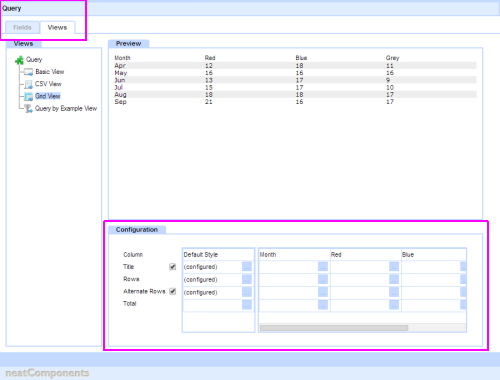Click the Jul row in the preview
Screen dimensions: 500x380
pyautogui.click(x=295, y=87)
